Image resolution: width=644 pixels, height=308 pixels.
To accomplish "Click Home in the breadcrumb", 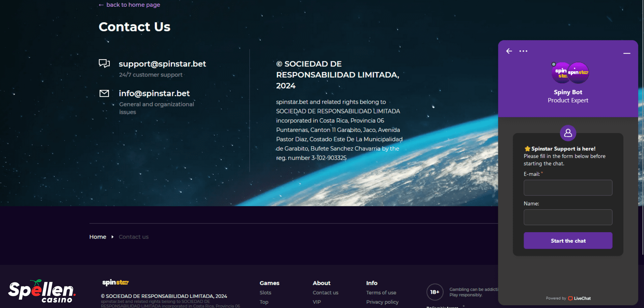I will pyautogui.click(x=98, y=237).
